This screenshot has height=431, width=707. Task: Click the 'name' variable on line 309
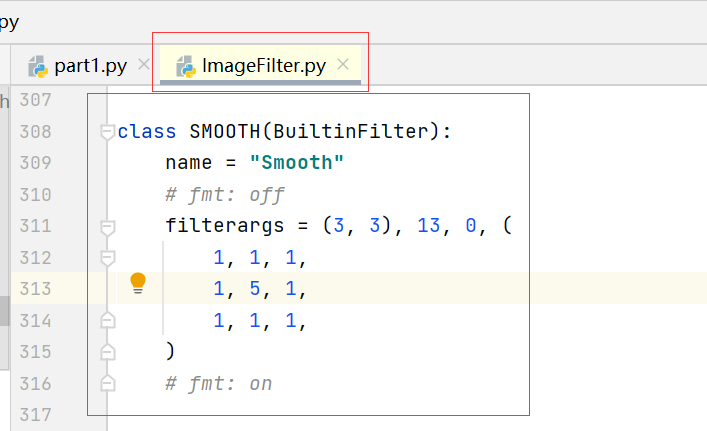coord(188,163)
